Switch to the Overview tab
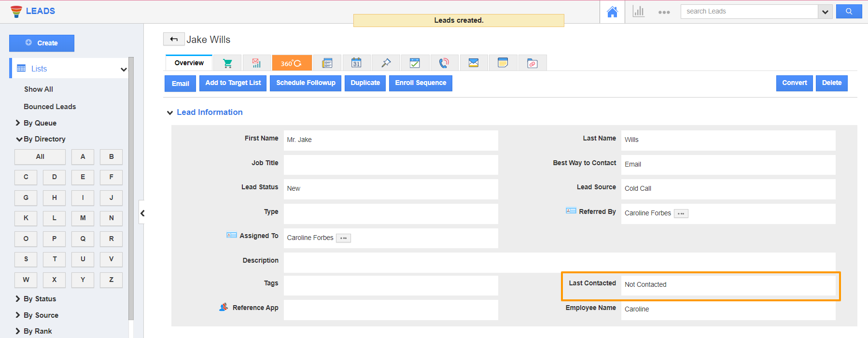This screenshot has height=338, width=868. click(189, 63)
